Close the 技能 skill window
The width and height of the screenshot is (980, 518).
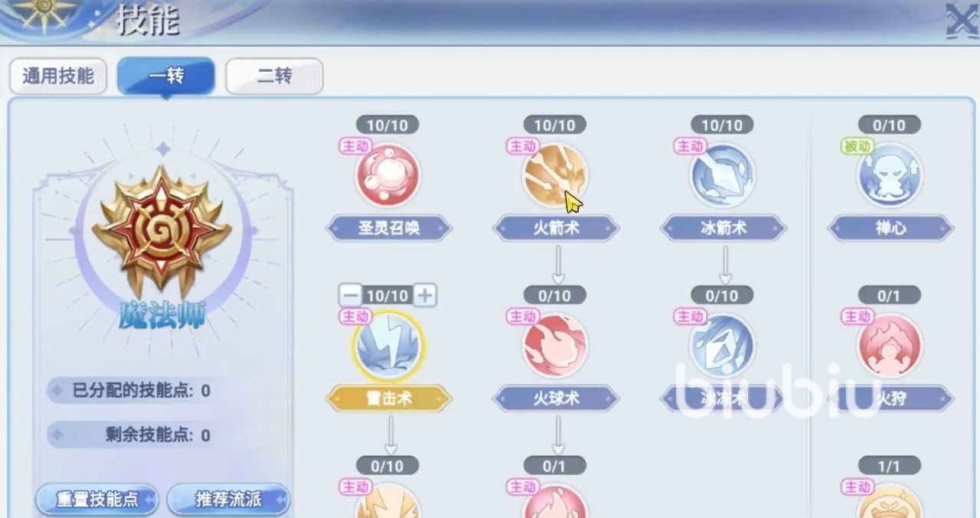(x=962, y=21)
